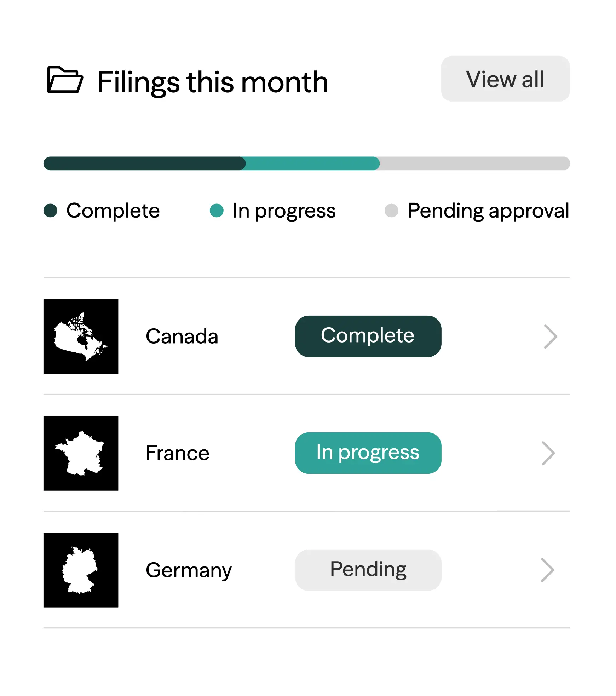The image size is (616, 696).
Task: Click the France map thumbnail
Action: click(x=81, y=453)
